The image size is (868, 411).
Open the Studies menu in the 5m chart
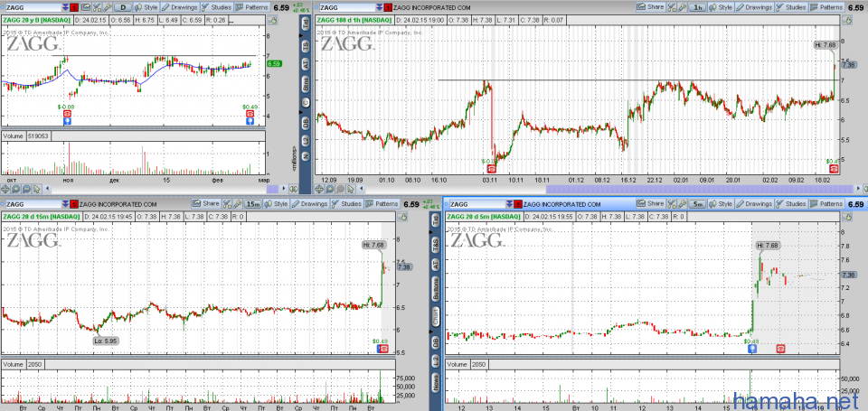click(x=792, y=203)
